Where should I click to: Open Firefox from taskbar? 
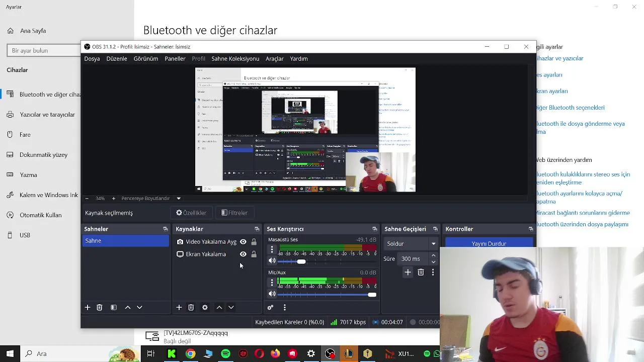coord(275,353)
